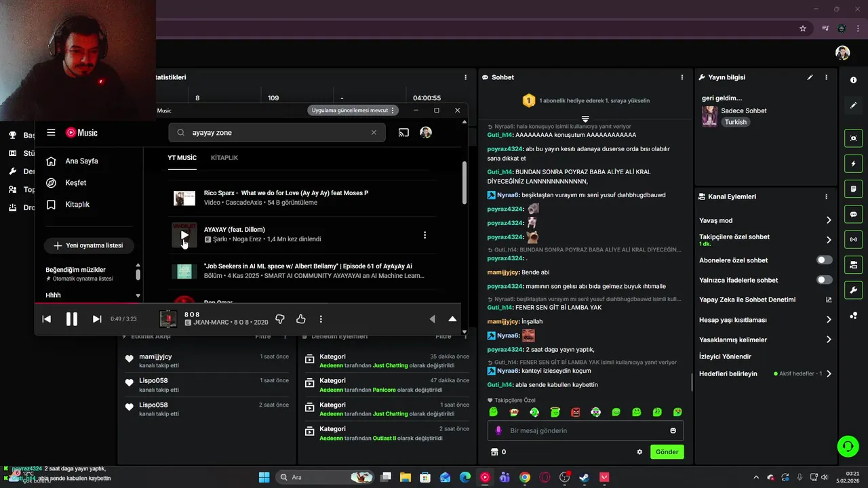This screenshot has width=868, height=488.
Task: Click Yeni oynatma listesi button
Action: pyautogui.click(x=88, y=245)
